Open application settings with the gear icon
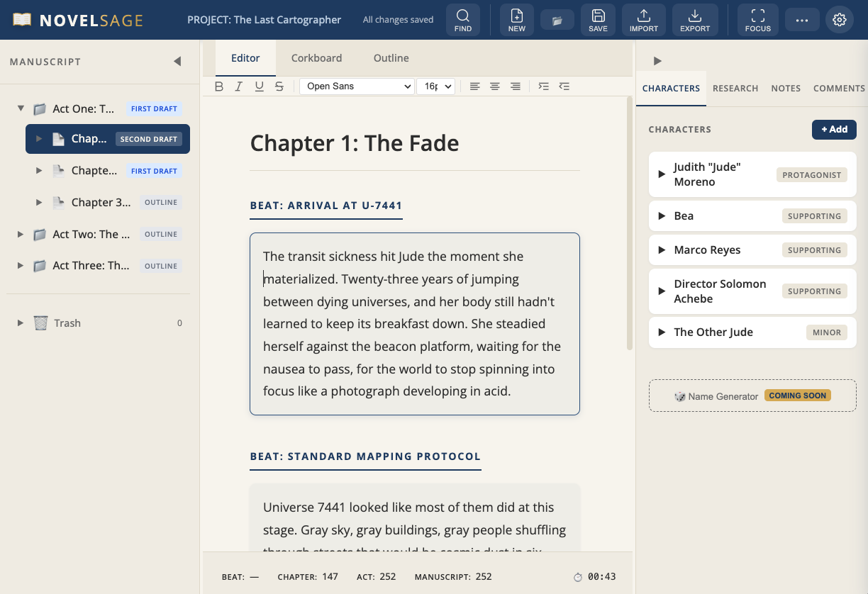This screenshot has height=594, width=868. click(x=840, y=19)
